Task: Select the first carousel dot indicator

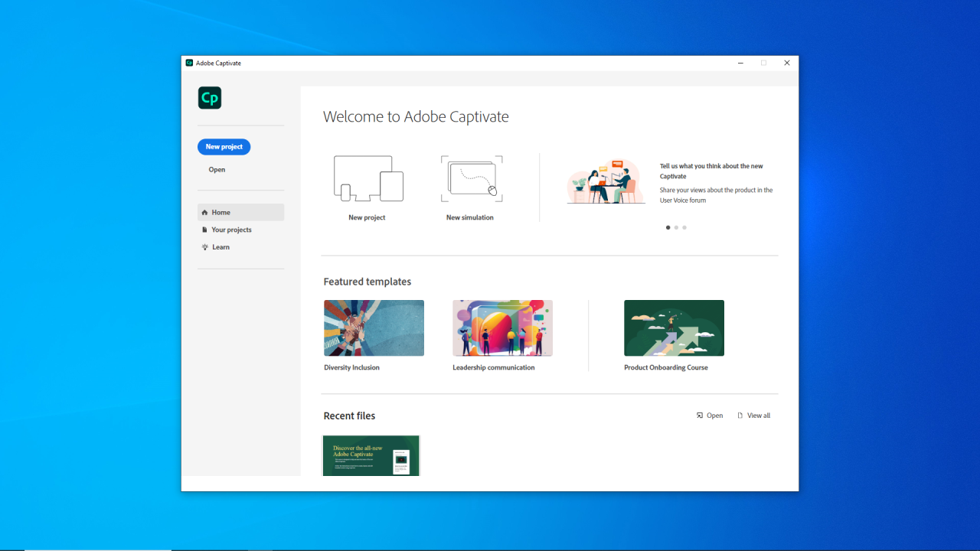Action: (668, 227)
